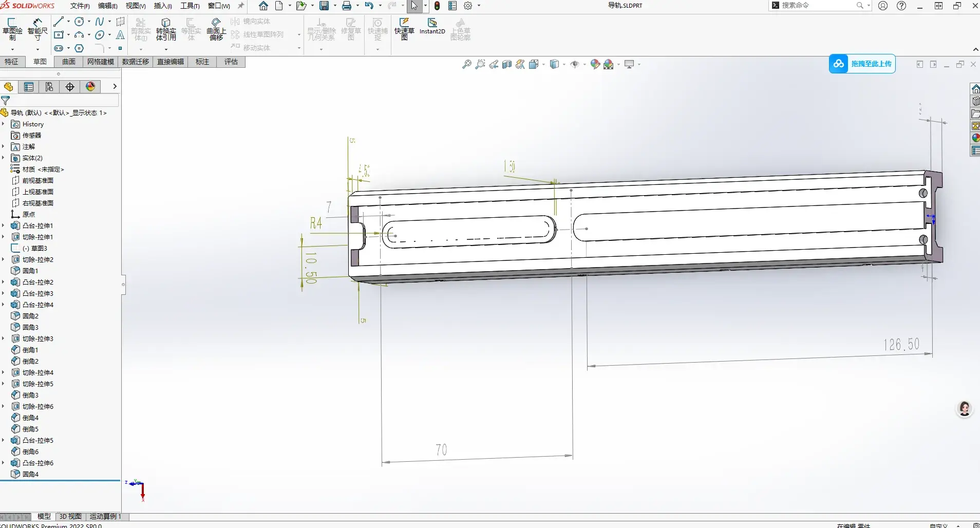
Task: Toggle Instant2D mode
Action: click(432, 26)
